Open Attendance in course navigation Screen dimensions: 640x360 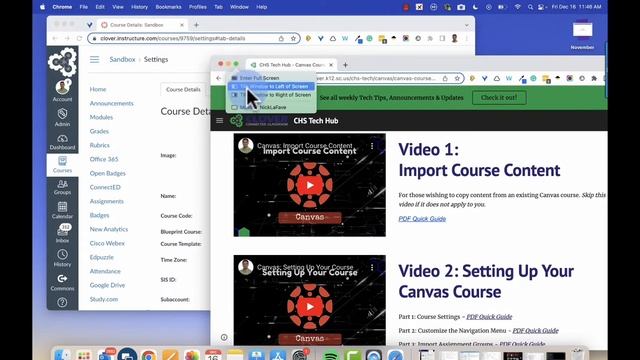coord(105,271)
